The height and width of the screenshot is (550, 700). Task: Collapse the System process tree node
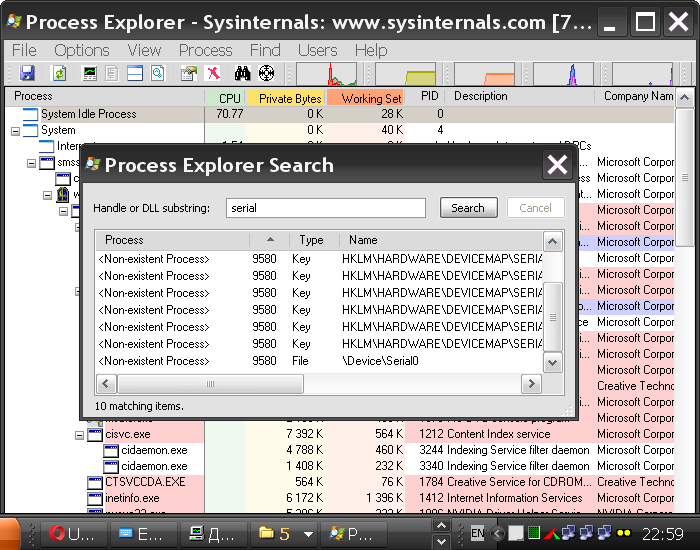click(16, 131)
